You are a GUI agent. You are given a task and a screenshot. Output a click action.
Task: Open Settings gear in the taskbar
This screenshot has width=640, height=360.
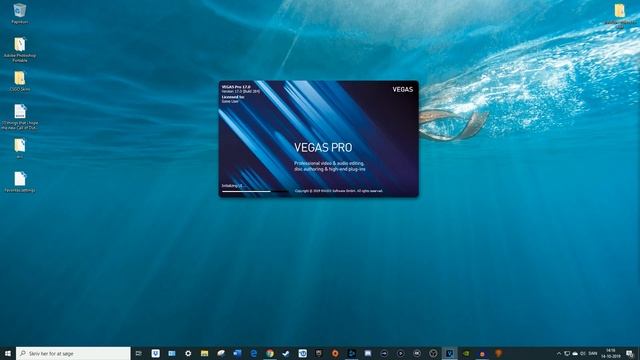[x=188, y=353]
